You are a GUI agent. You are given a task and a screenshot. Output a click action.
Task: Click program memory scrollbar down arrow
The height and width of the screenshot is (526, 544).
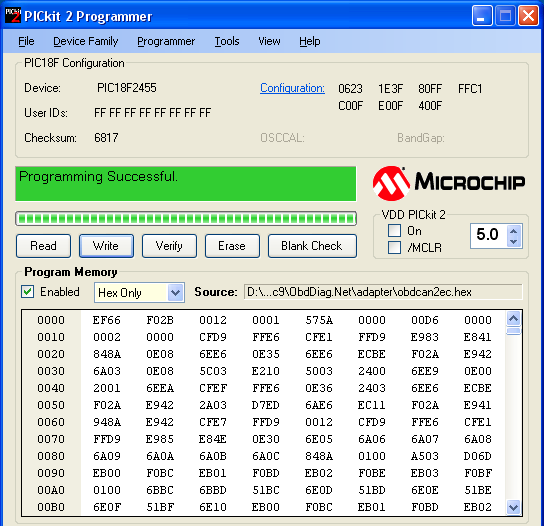[x=513, y=508]
